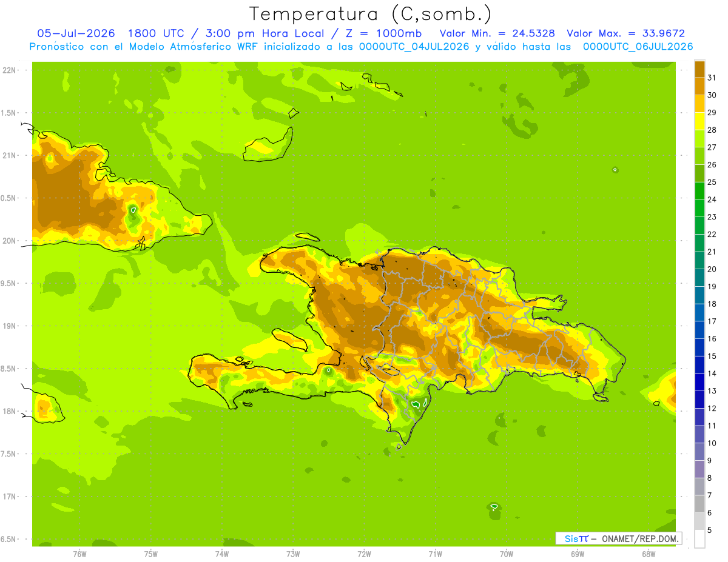This screenshot has width=728, height=562.
Task: Click the '18N' latitude axis label
Action: click(10, 412)
